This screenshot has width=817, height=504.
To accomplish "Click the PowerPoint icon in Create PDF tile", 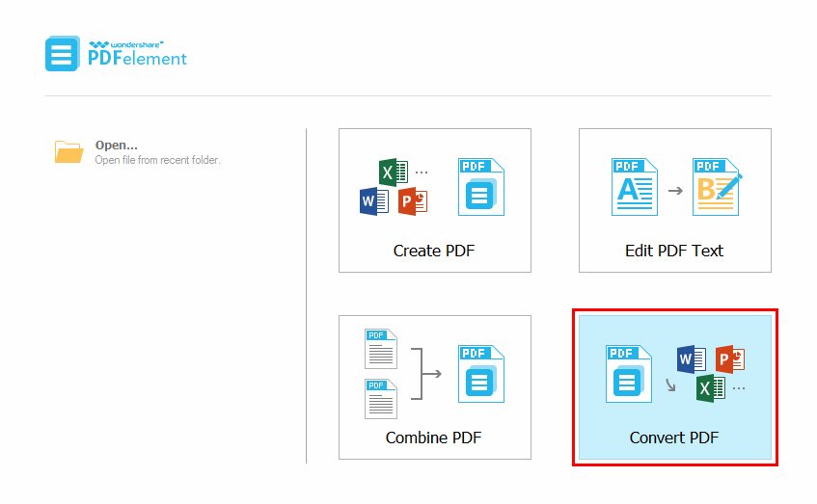I will (x=413, y=200).
